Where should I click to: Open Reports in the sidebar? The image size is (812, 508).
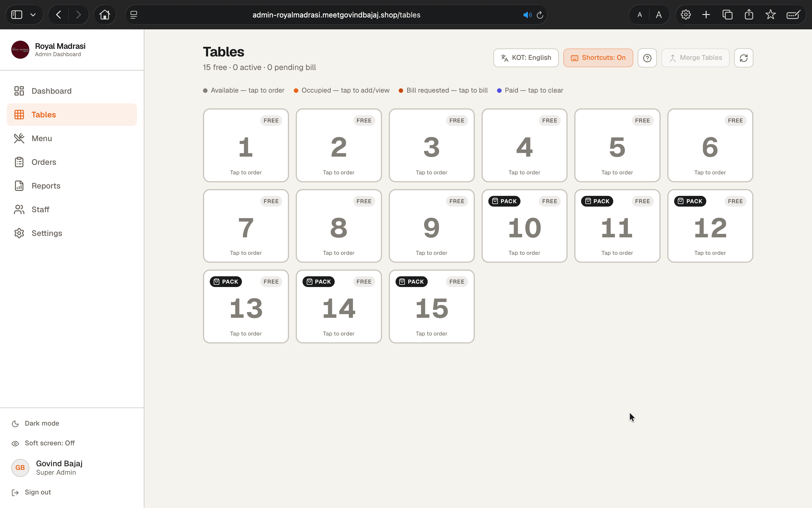click(x=72, y=186)
